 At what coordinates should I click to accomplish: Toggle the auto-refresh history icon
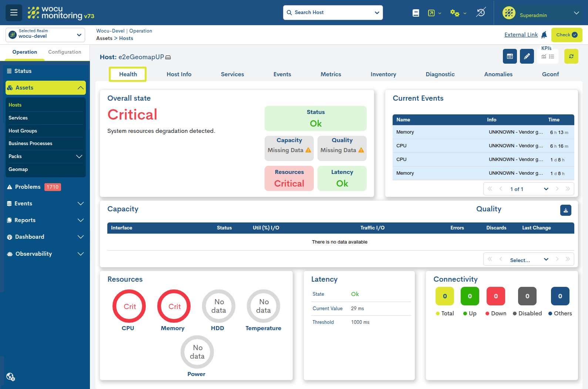(481, 12)
